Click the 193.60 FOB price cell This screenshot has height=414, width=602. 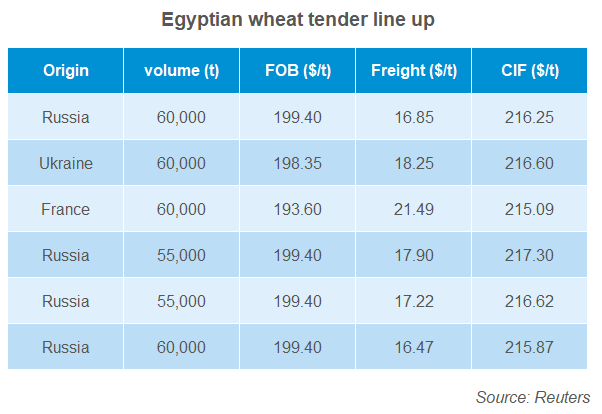(298, 210)
